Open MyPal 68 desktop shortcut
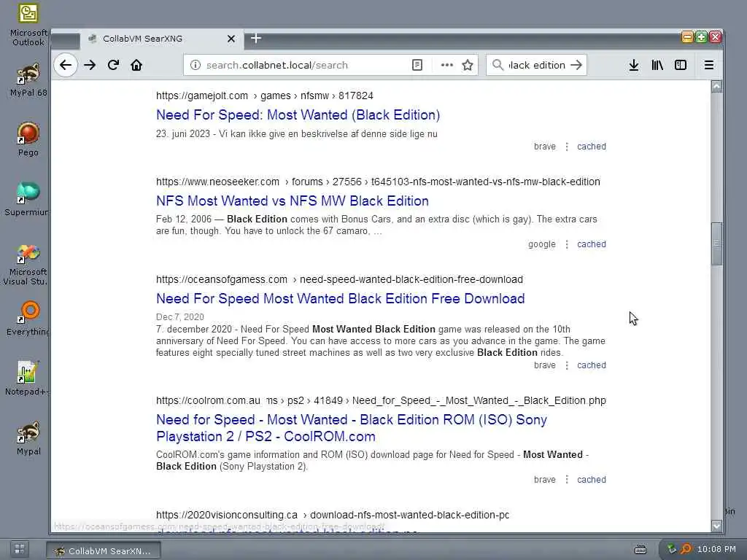747x560 pixels. click(x=28, y=79)
